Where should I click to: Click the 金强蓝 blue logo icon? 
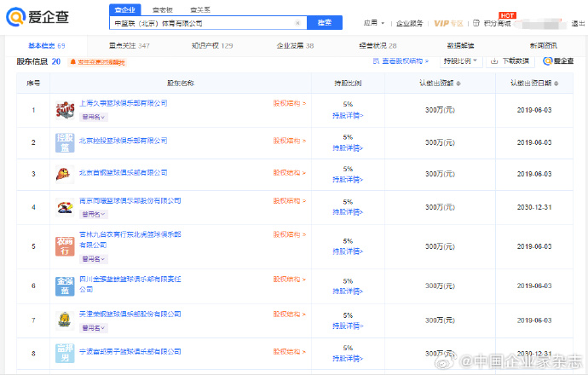65,286
